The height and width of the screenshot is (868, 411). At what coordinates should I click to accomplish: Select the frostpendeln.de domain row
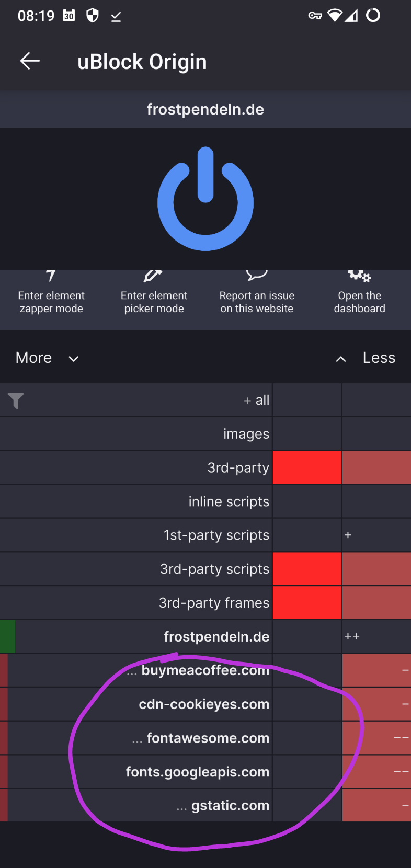pyautogui.click(x=216, y=637)
